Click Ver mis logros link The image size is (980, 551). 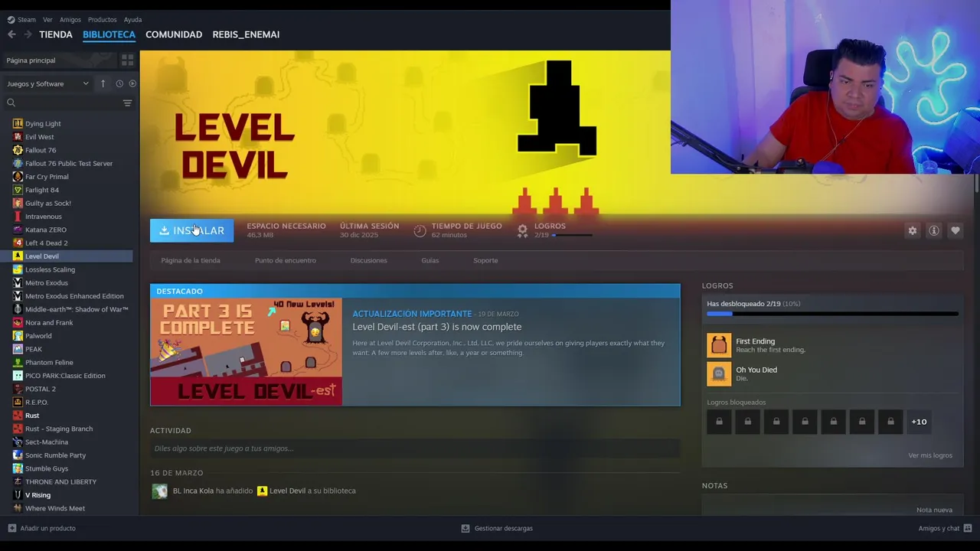tap(930, 455)
